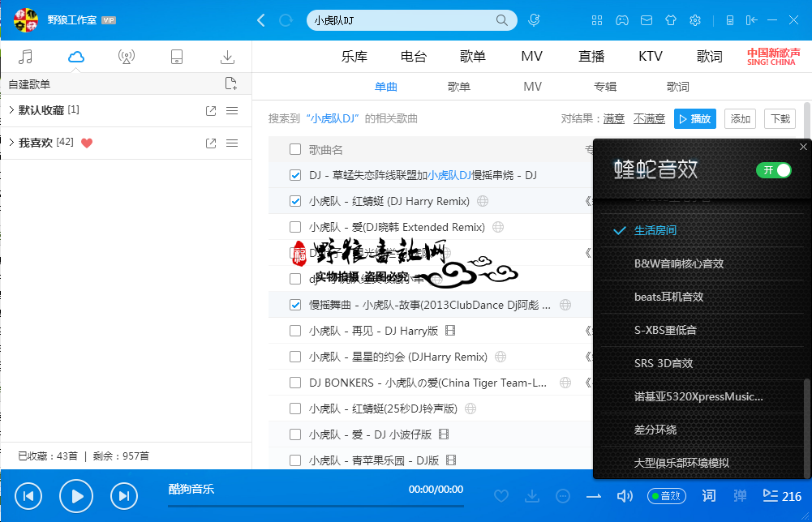The image size is (812, 522).
Task: Open the play queue showing 216
Action: (782, 496)
